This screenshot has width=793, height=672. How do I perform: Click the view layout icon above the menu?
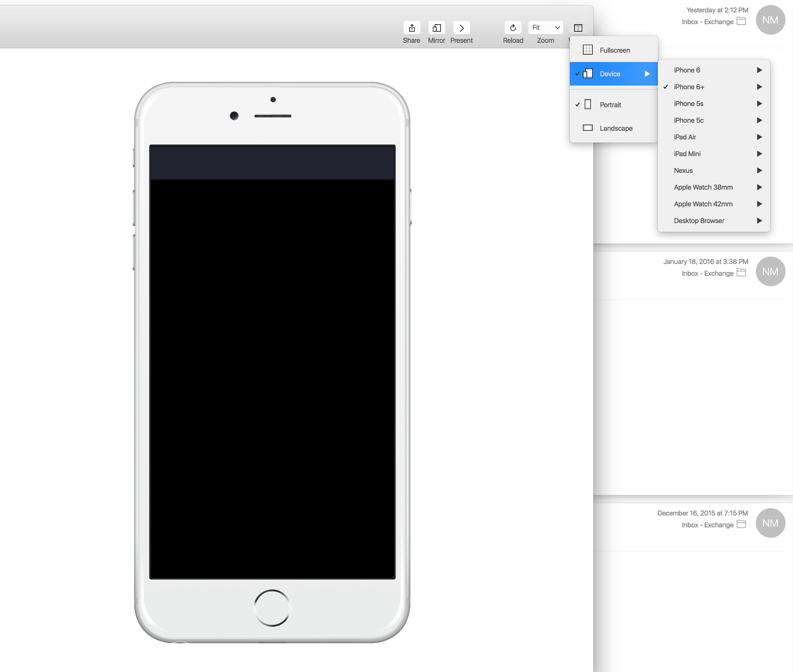(x=578, y=27)
